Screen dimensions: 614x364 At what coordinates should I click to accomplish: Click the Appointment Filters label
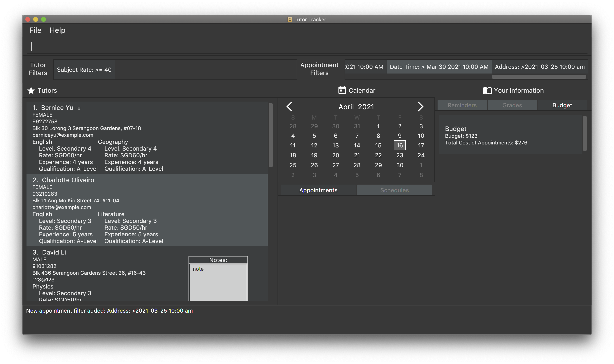pos(319,69)
